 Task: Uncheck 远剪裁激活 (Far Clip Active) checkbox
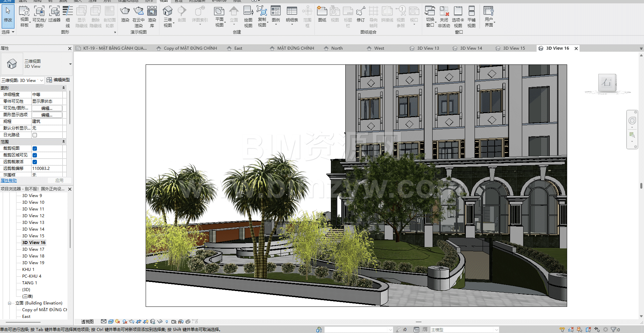pos(35,162)
